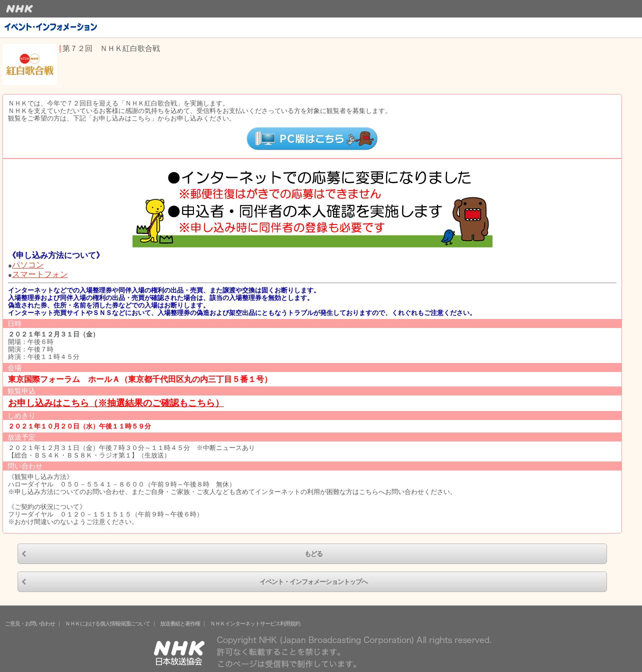
Task: Click the computer monitor icon on PC版 button
Action: point(266,138)
